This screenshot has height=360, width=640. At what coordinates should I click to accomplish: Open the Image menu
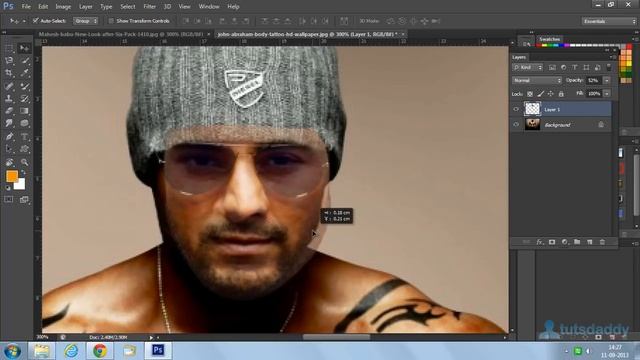pos(63,7)
